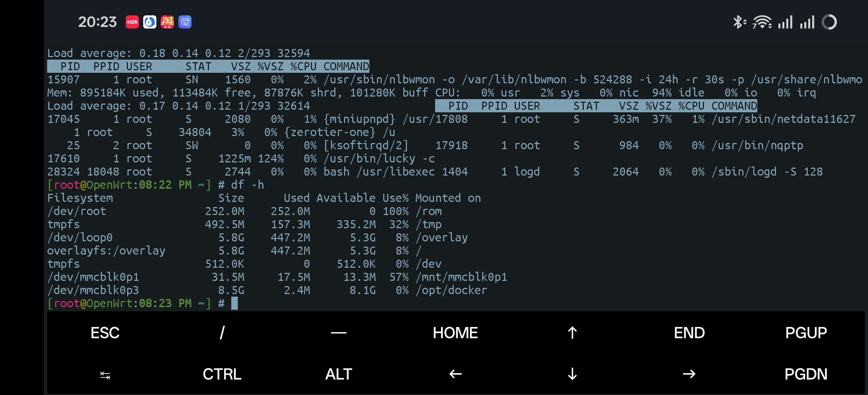Open the red Xiaohongshu notification icon

pyautogui.click(x=132, y=22)
